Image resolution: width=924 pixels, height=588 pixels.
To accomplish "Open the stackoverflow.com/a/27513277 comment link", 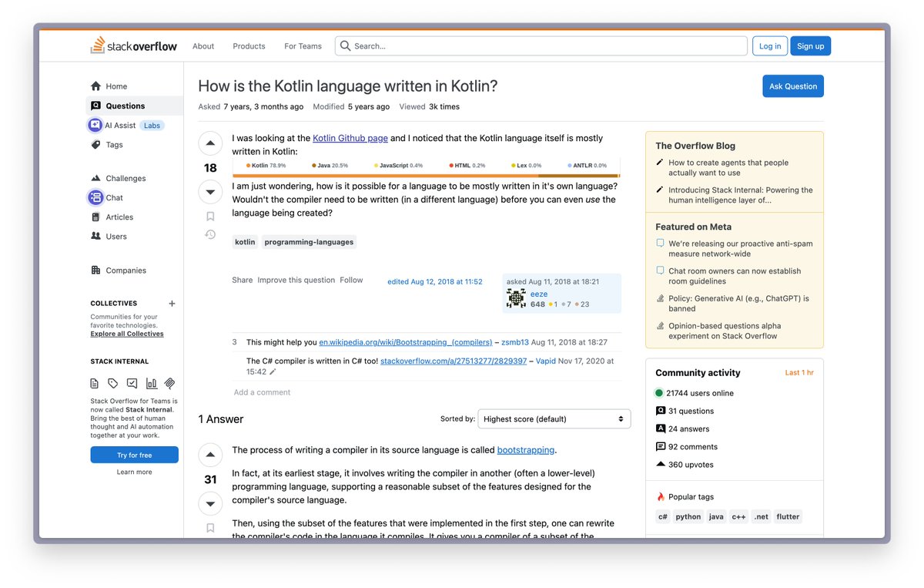I will (454, 361).
